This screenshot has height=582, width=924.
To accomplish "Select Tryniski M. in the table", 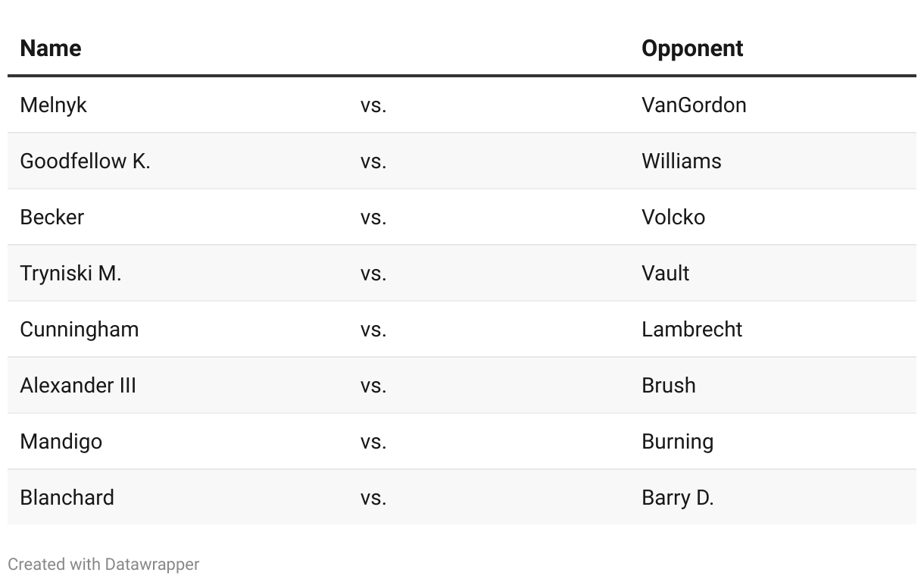I will [70, 273].
